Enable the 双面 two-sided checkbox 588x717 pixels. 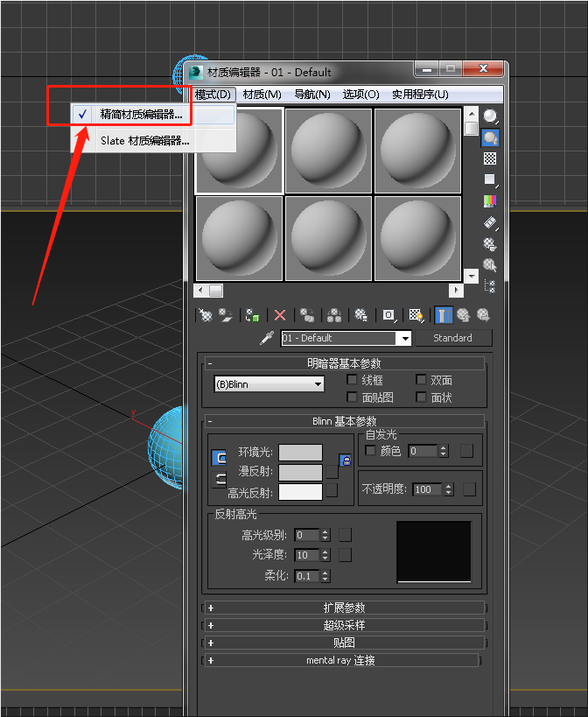tap(421, 380)
